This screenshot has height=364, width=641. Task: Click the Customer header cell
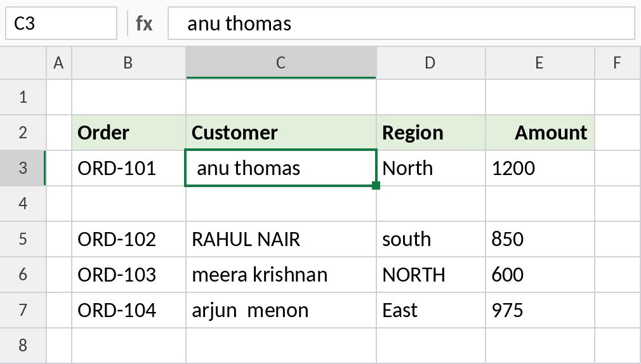pos(281,133)
